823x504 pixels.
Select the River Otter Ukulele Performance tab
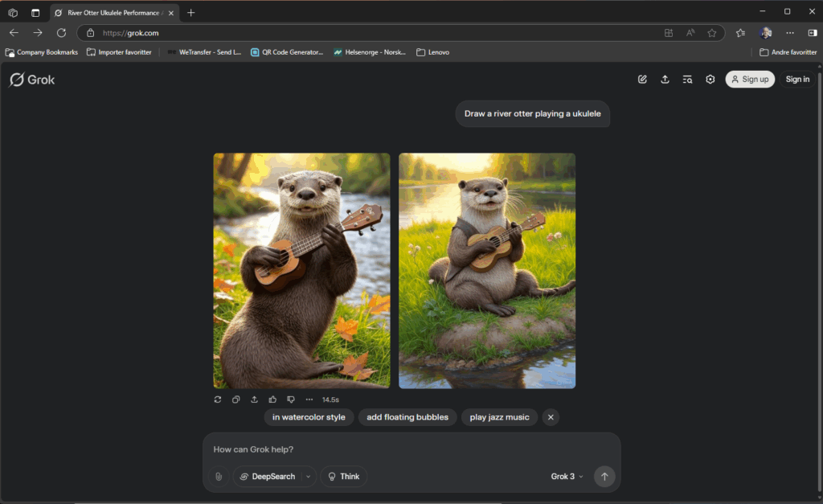(x=113, y=13)
